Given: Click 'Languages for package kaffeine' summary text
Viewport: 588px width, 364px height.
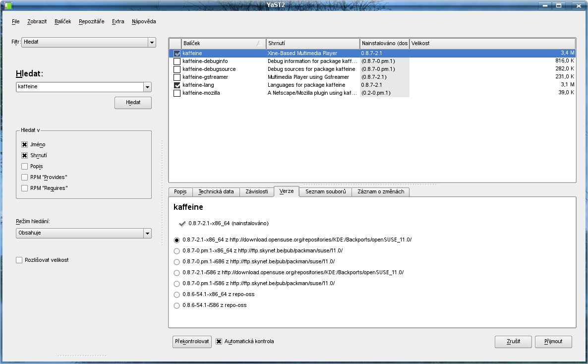Looking at the screenshot, I should [x=306, y=85].
